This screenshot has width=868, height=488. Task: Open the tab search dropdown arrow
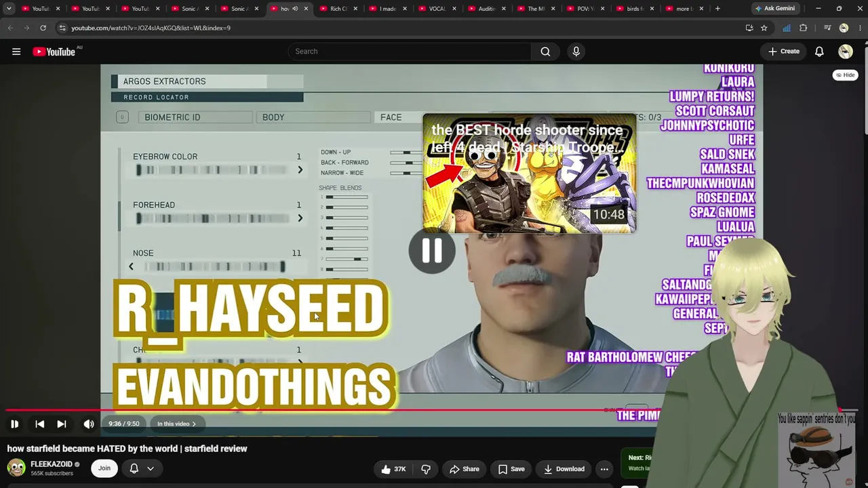9,9
